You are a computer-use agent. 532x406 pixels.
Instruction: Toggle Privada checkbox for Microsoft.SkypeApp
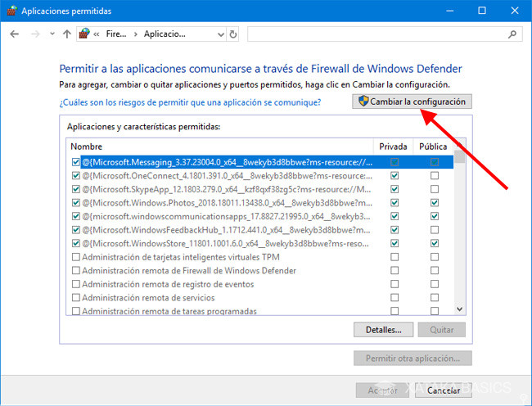pos(394,189)
